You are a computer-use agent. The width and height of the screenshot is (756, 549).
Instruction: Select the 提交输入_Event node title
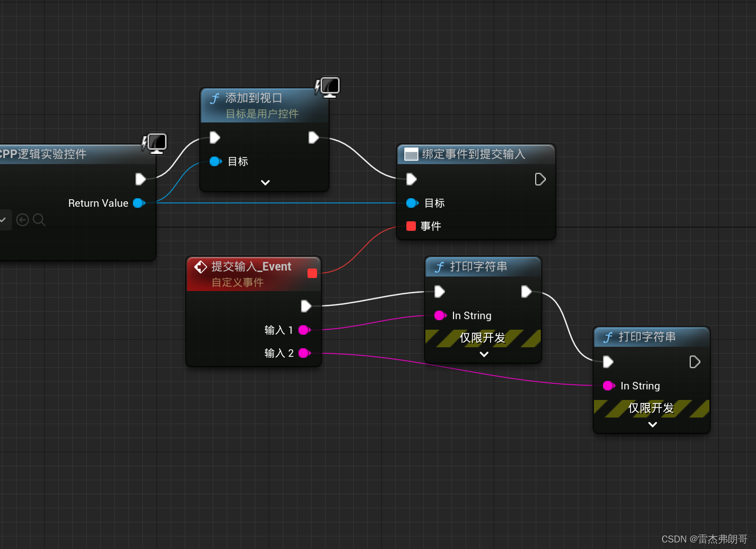point(251,266)
